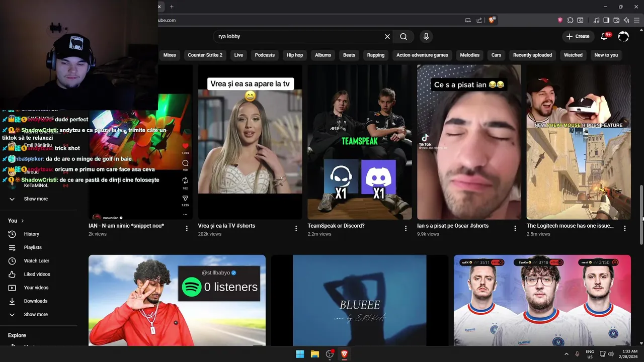This screenshot has width=644, height=362.
Task: Open ENG US language switcher
Action: (x=590, y=354)
